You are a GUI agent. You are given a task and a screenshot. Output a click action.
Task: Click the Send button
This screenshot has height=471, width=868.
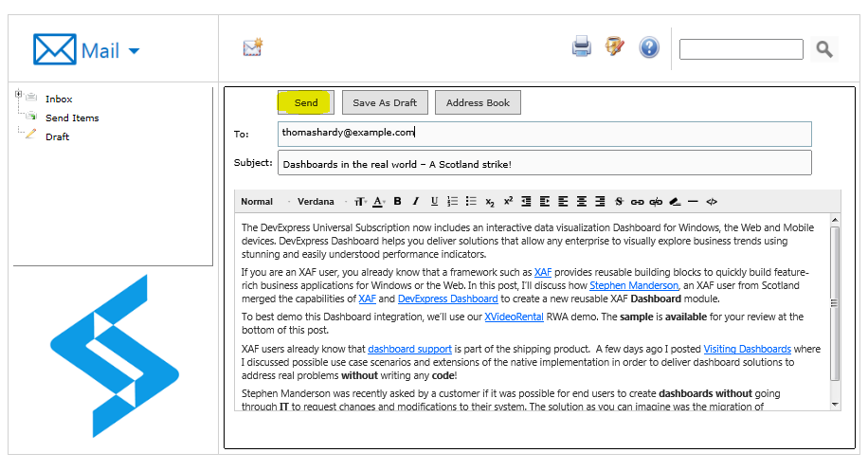click(306, 102)
